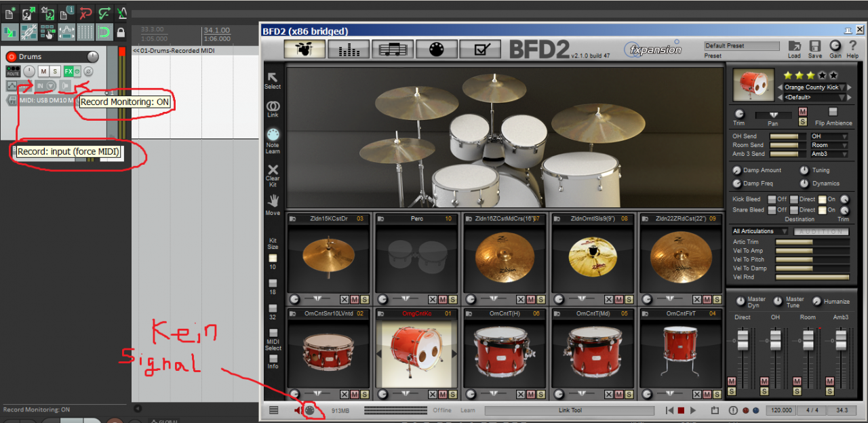Image resolution: width=868 pixels, height=423 pixels.
Task: Open the Drums track FX button
Action: click(x=68, y=71)
